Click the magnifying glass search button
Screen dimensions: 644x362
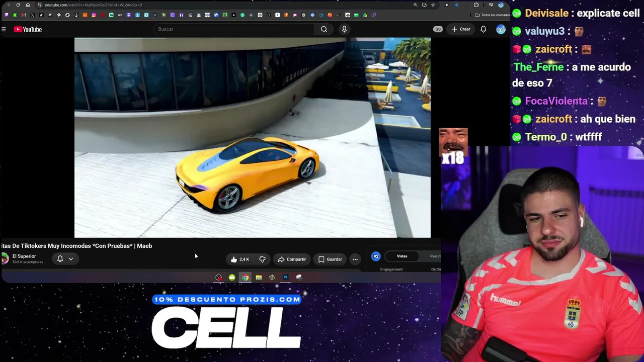[324, 29]
